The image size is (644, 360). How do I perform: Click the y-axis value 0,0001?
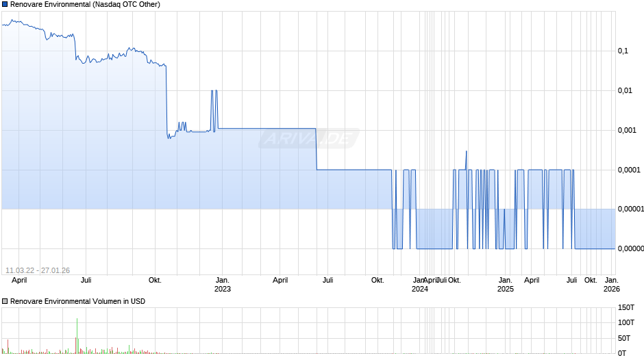tap(629, 170)
